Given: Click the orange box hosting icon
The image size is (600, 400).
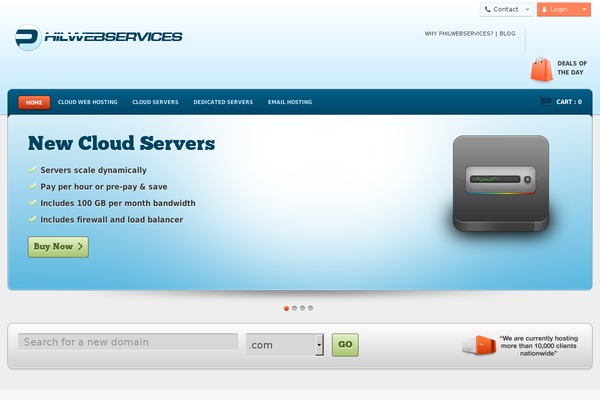Looking at the screenshot, I should [479, 345].
